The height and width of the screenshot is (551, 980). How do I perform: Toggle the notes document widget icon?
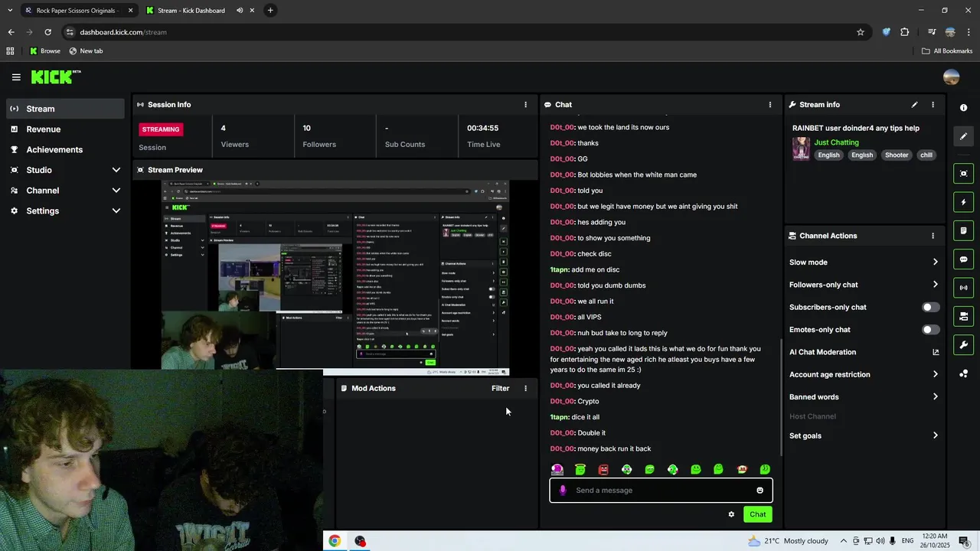(x=963, y=230)
